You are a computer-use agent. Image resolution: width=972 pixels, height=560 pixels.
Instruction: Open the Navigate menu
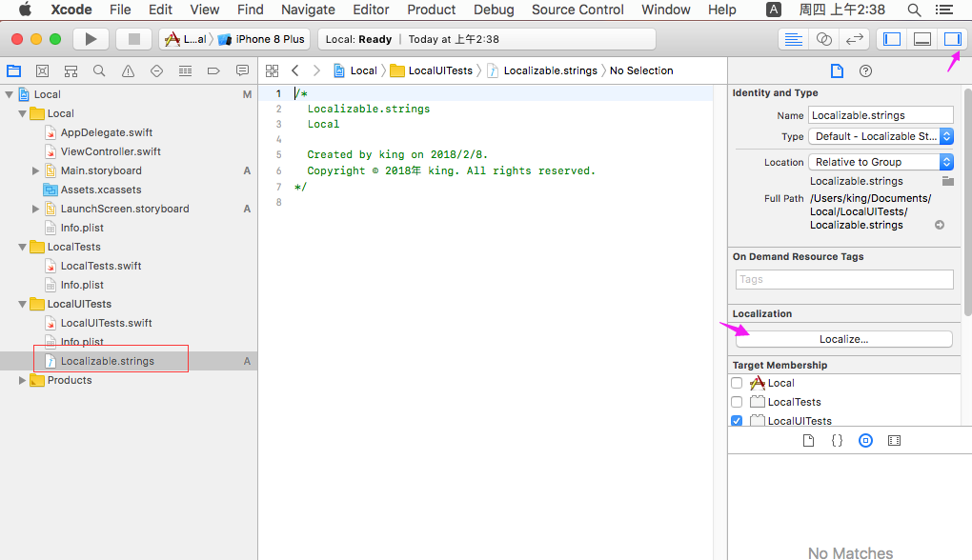(308, 10)
